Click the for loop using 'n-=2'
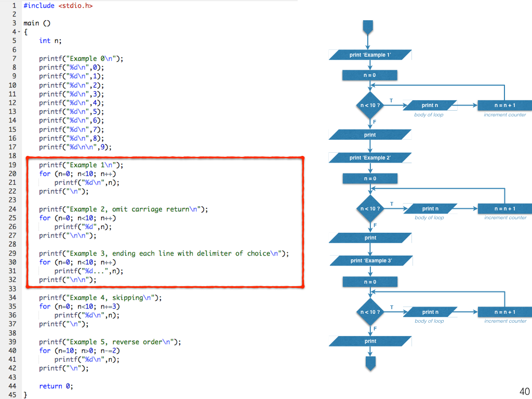 tap(79, 351)
